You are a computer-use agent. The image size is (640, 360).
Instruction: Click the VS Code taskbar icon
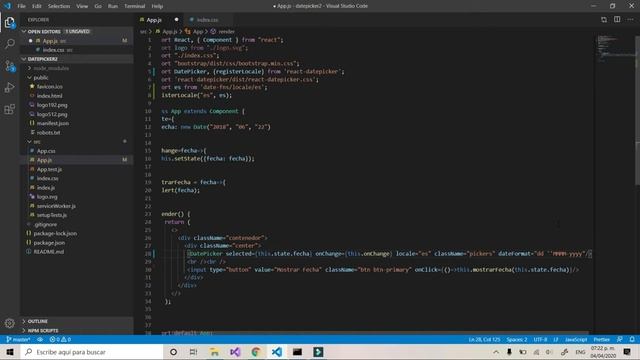(277, 352)
